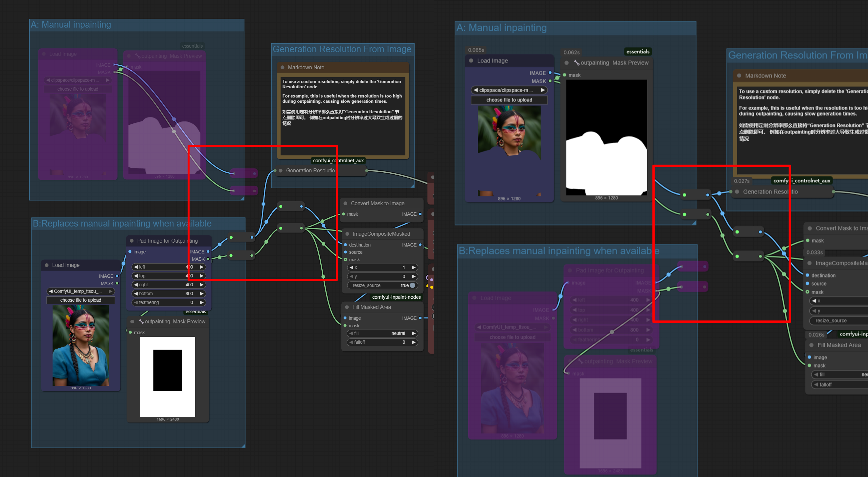
Task: Click the MASK output port of the active Pad Image for Outpainting node
Action: point(208,259)
